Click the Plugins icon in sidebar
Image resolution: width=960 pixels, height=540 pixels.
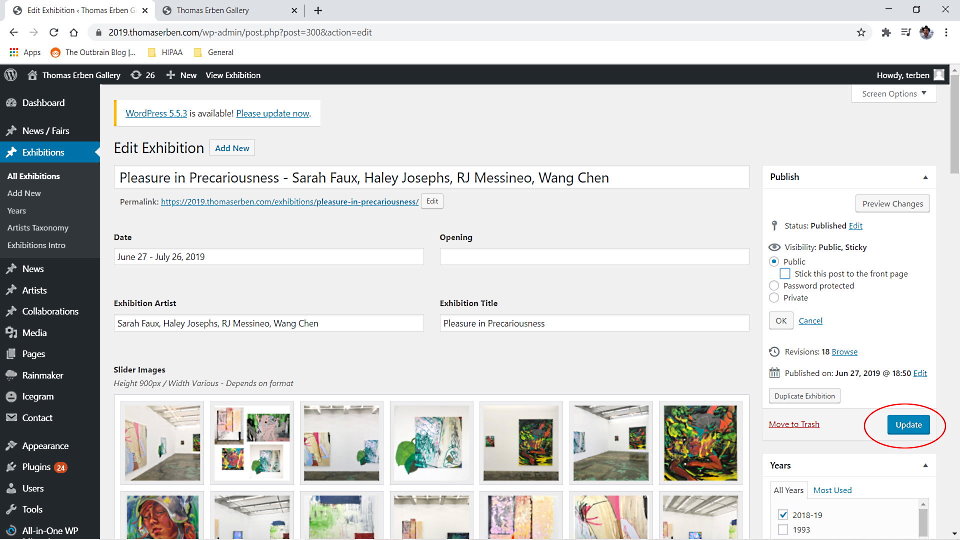pos(11,467)
